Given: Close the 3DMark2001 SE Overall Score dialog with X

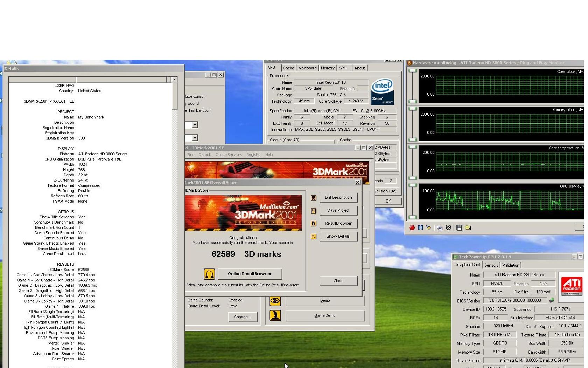Looking at the screenshot, I should 357,183.
